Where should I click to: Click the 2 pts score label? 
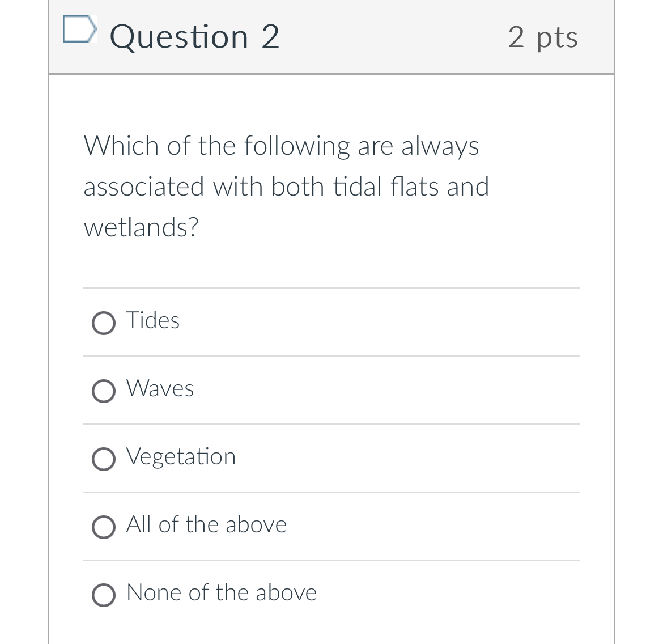tap(543, 37)
